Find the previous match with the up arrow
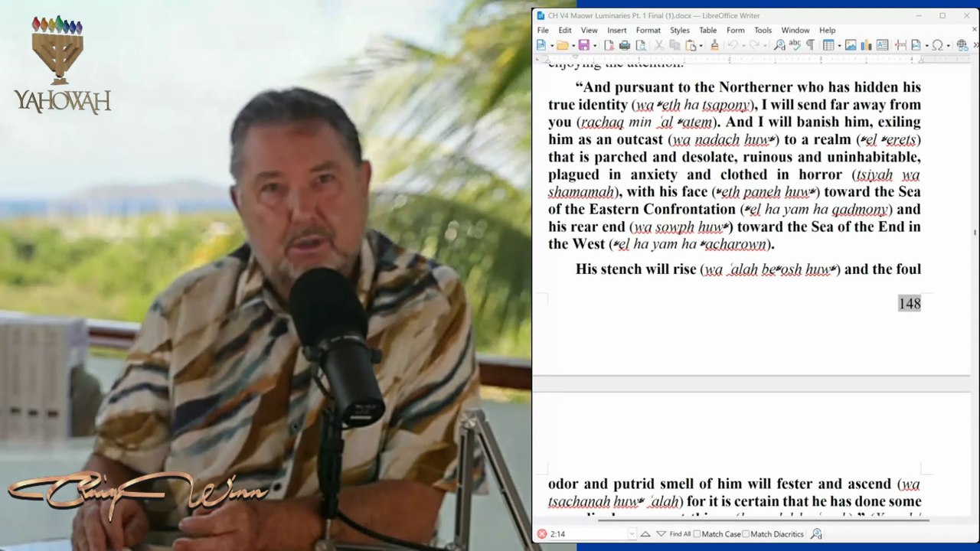980x551 pixels. pyautogui.click(x=645, y=534)
